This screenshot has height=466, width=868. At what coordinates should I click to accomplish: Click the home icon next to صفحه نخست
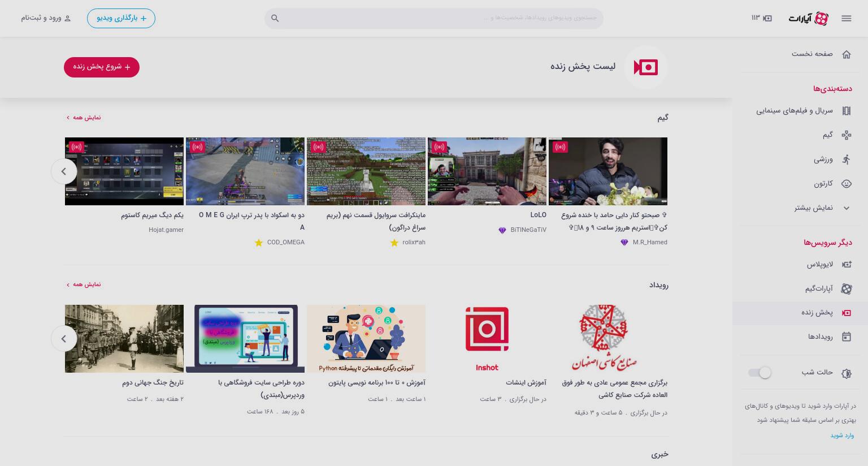click(x=846, y=54)
